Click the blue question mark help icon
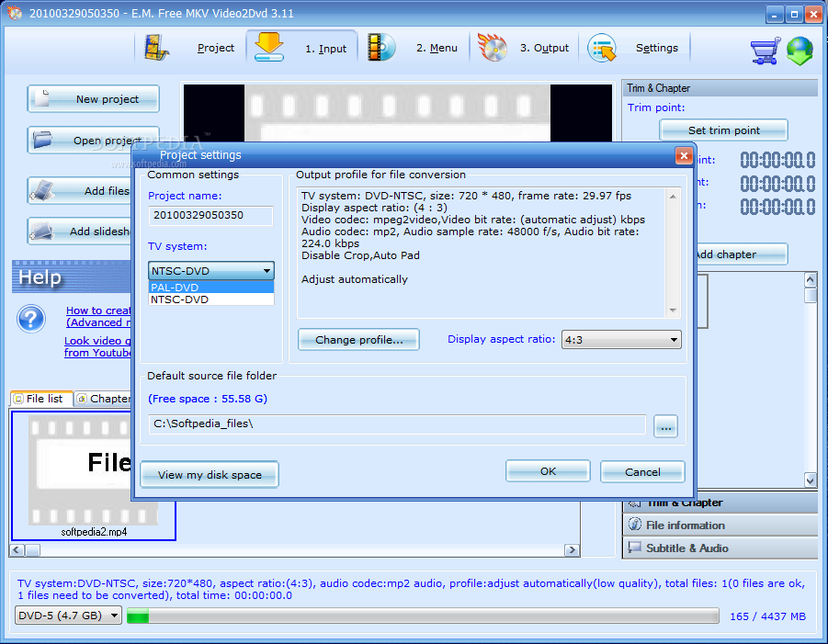 [31, 319]
